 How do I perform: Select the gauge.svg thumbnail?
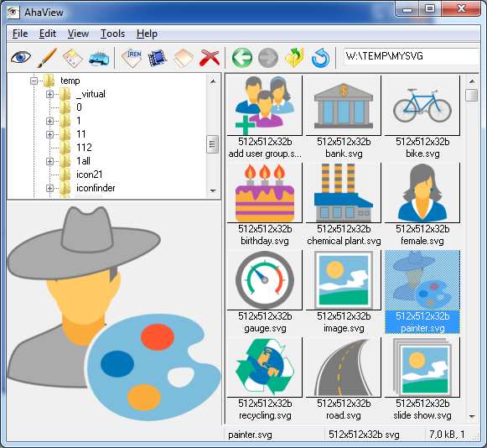pos(265,292)
